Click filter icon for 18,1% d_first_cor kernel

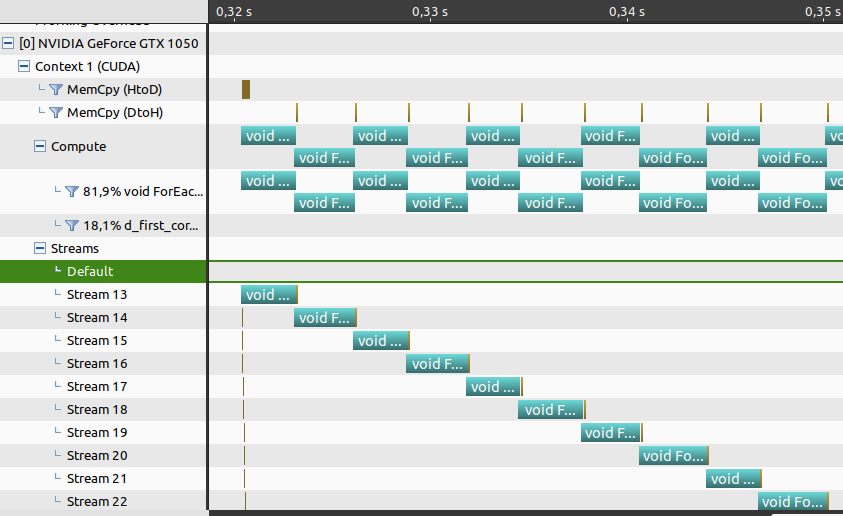(72, 225)
